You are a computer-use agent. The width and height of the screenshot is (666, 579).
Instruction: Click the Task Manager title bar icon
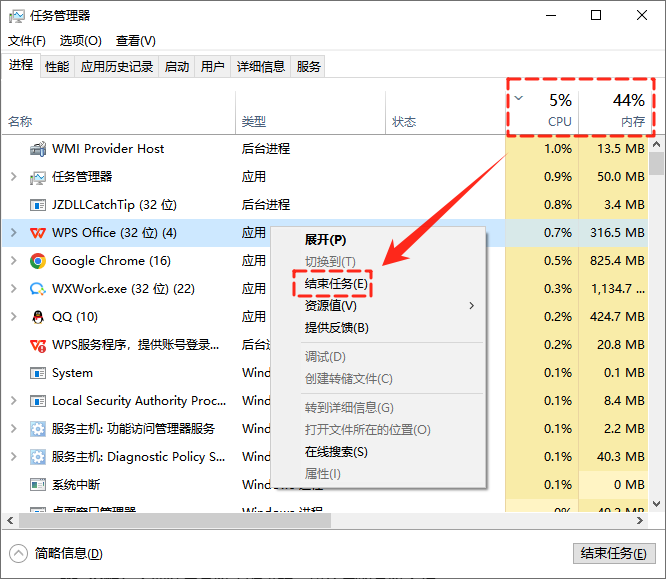click(x=17, y=16)
